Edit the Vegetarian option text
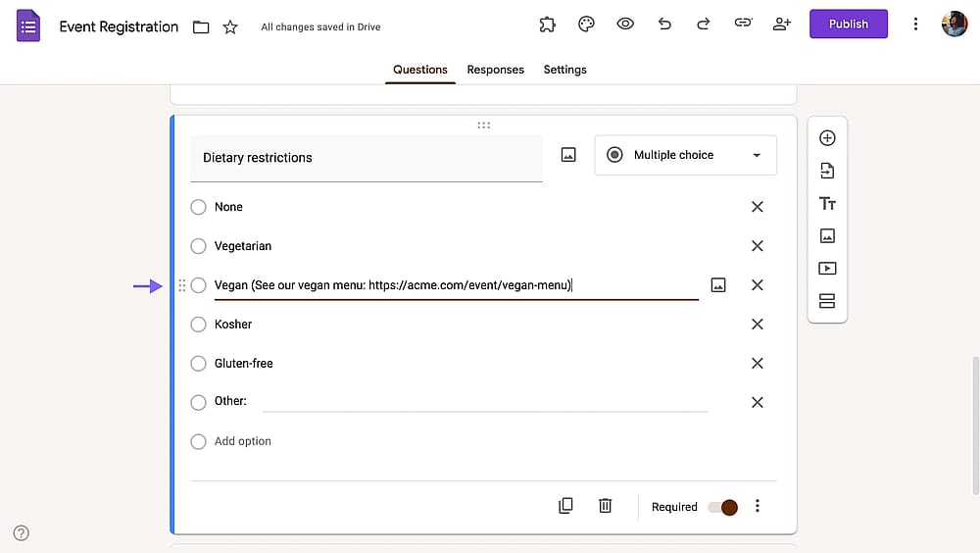Image resolution: width=980 pixels, height=553 pixels. click(x=242, y=246)
